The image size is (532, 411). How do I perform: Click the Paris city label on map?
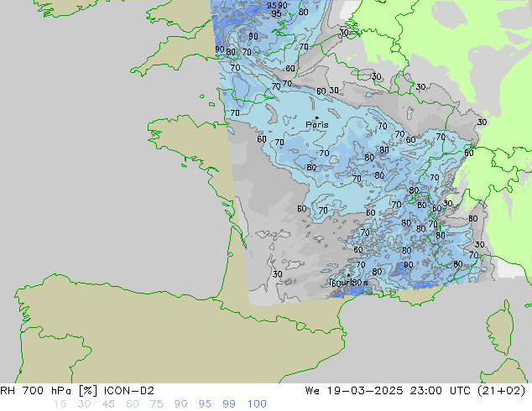click(x=317, y=125)
